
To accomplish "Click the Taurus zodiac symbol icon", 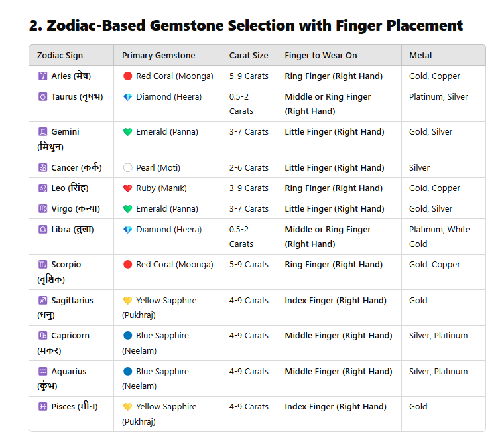I will pyautogui.click(x=42, y=96).
